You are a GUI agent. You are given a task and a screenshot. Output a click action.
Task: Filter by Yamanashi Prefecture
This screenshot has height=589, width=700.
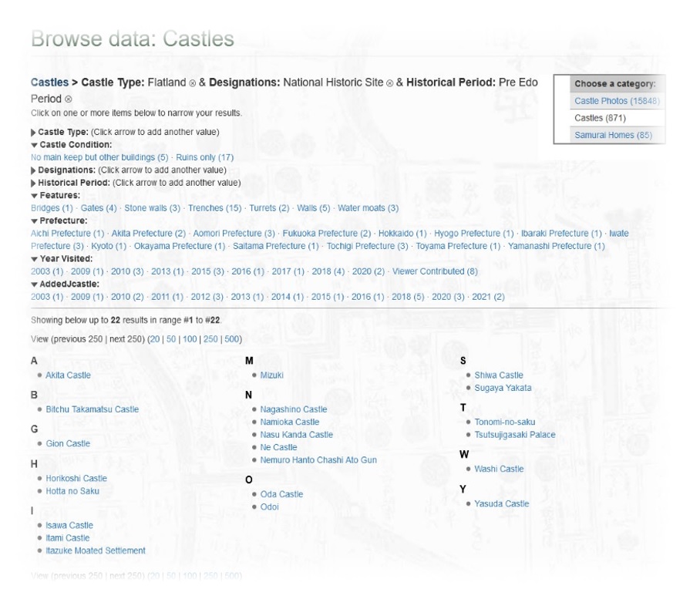pos(557,246)
